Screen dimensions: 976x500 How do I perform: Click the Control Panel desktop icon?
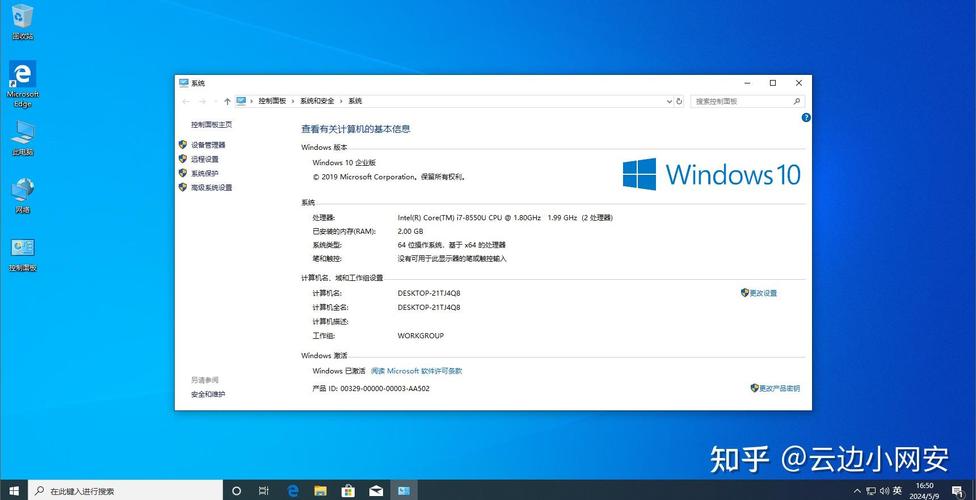[22, 250]
